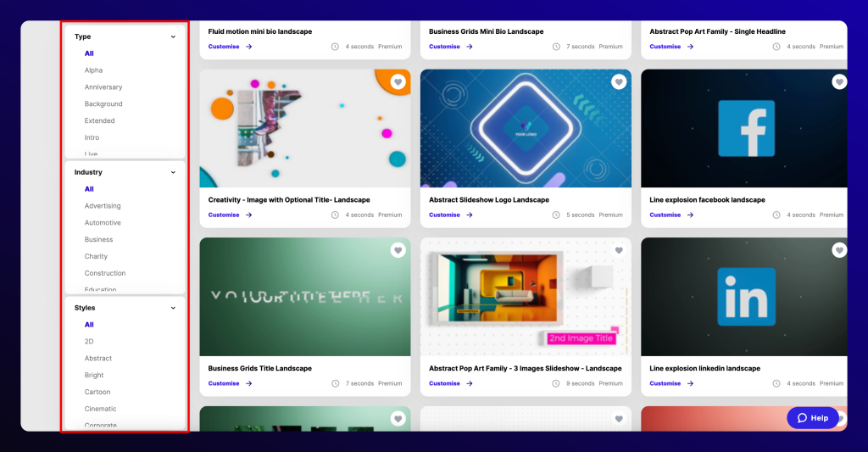Viewport: 868px width, 452px height.
Task: Filter Industry by Charity
Action: (96, 256)
